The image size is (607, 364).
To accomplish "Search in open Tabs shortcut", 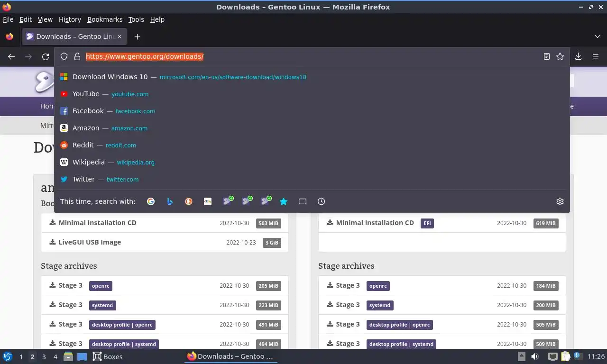I will point(303,201).
